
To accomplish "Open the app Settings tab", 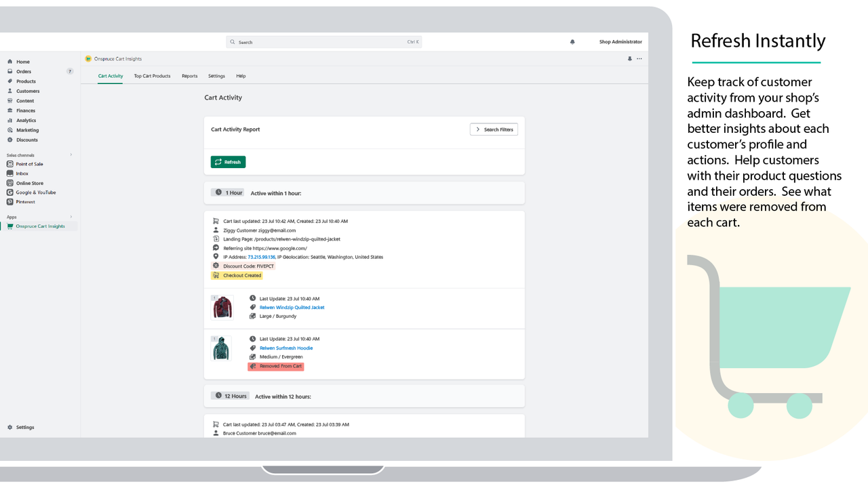I will pyautogui.click(x=216, y=76).
